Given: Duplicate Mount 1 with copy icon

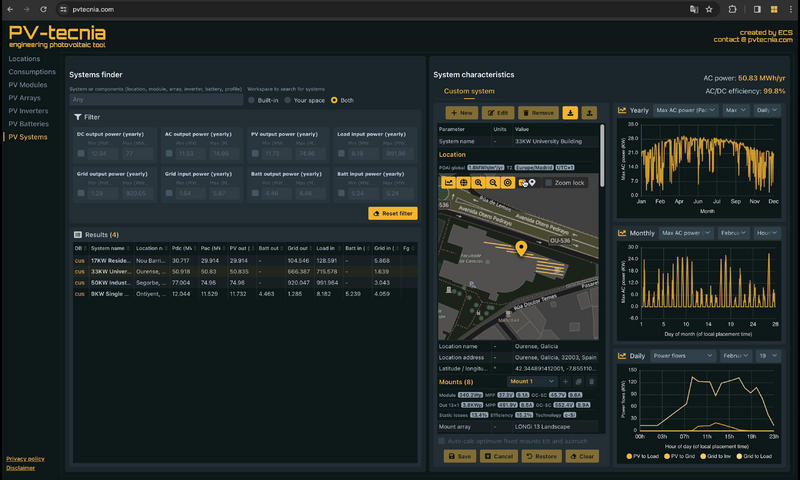Looking at the screenshot, I should tap(578, 382).
